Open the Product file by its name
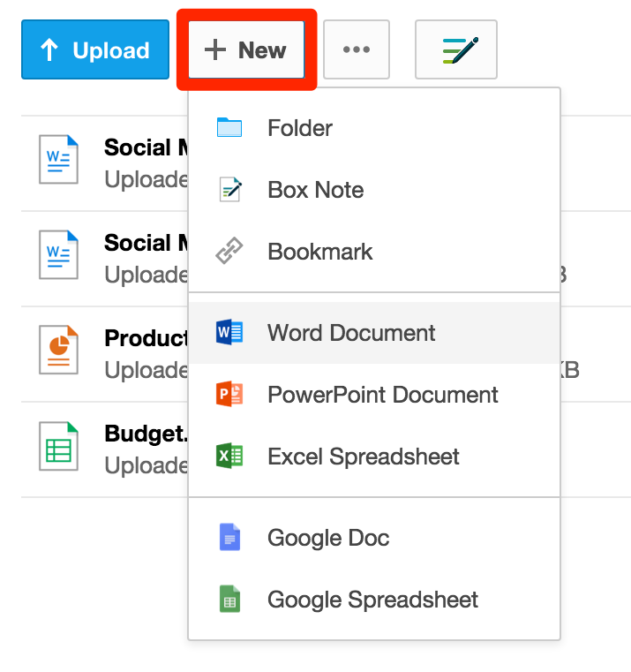The height and width of the screenshot is (672, 631). [x=146, y=338]
